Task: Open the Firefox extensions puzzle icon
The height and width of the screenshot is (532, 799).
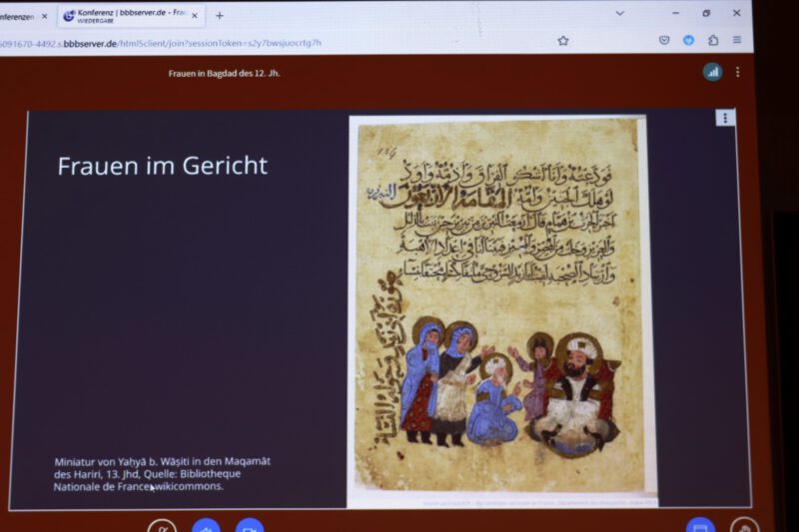Action: coord(713,40)
